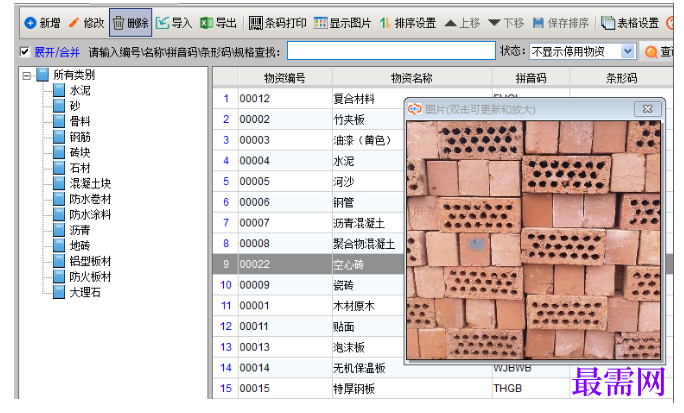Select the 泡沫板 row

coord(308,347)
